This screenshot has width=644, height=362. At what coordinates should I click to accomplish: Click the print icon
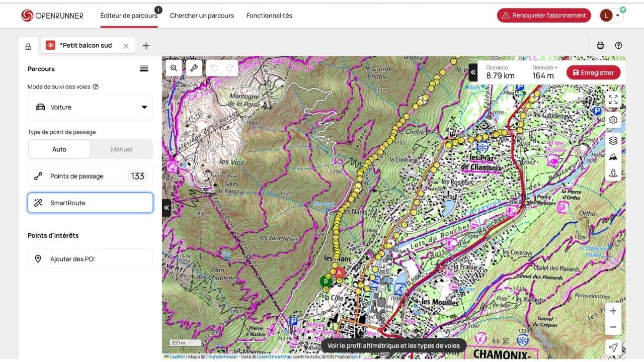click(x=600, y=45)
